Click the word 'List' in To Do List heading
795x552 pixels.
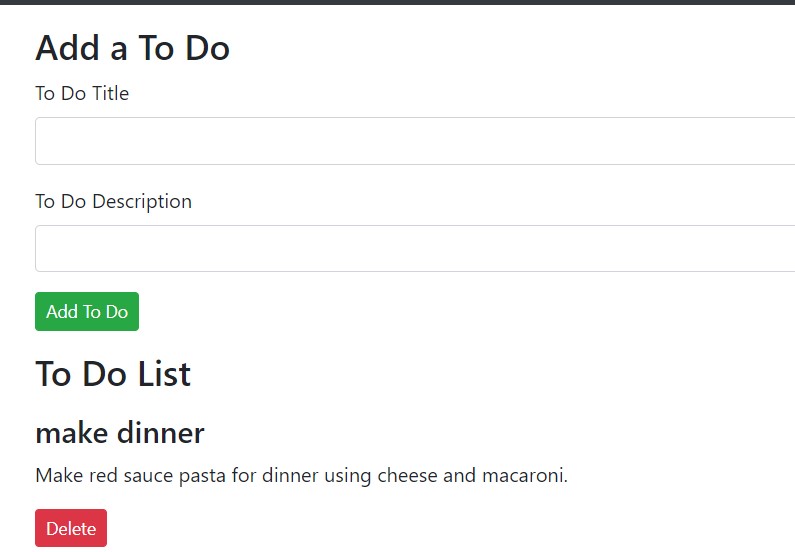click(164, 374)
